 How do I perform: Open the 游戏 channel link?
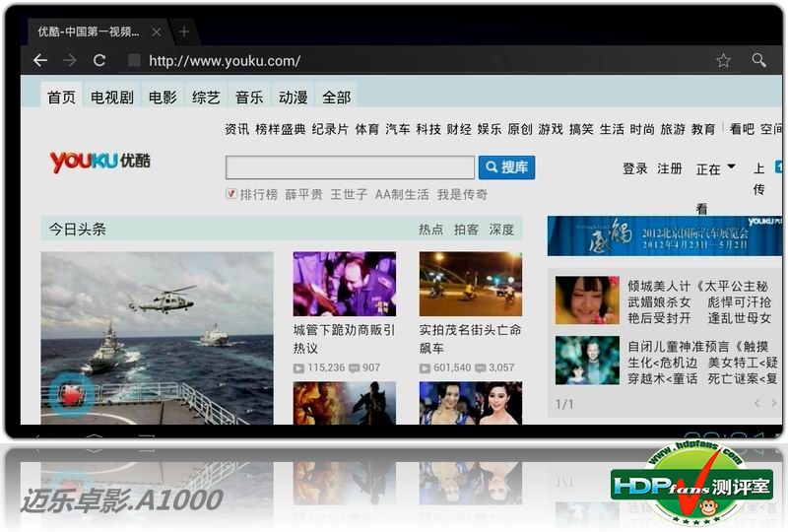point(551,129)
